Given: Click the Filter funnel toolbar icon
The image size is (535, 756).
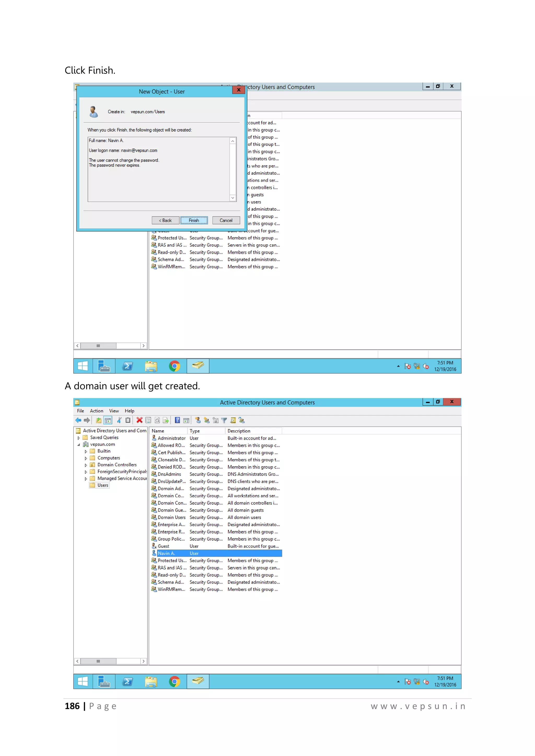Looking at the screenshot, I should pos(224,420).
